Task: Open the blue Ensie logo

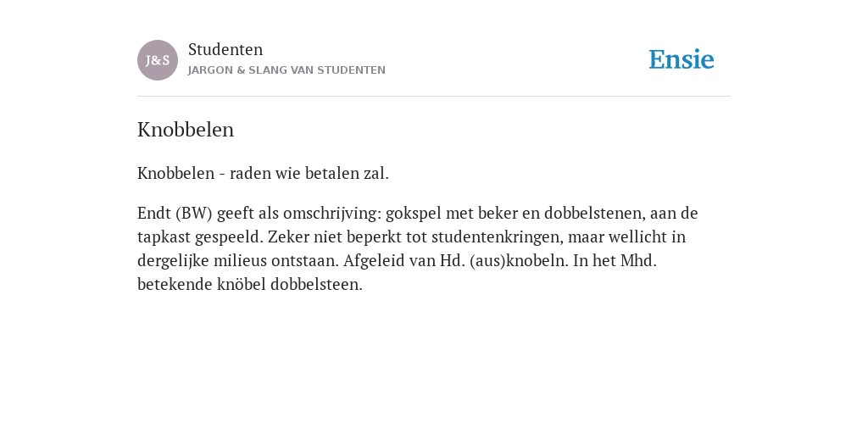Action: (682, 59)
